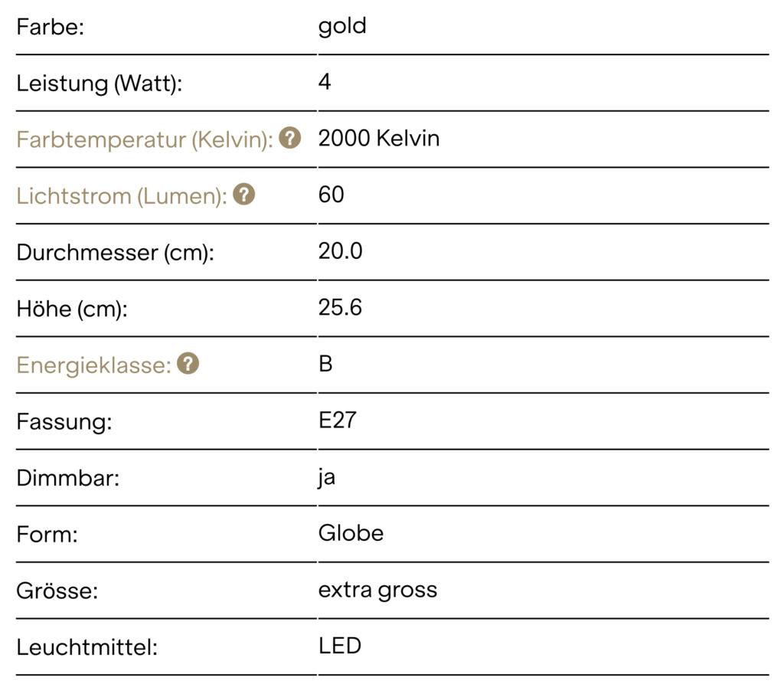This screenshot has height=684, width=784.
Task: Click the Grösse value 'extra gross'
Action: coord(378,591)
